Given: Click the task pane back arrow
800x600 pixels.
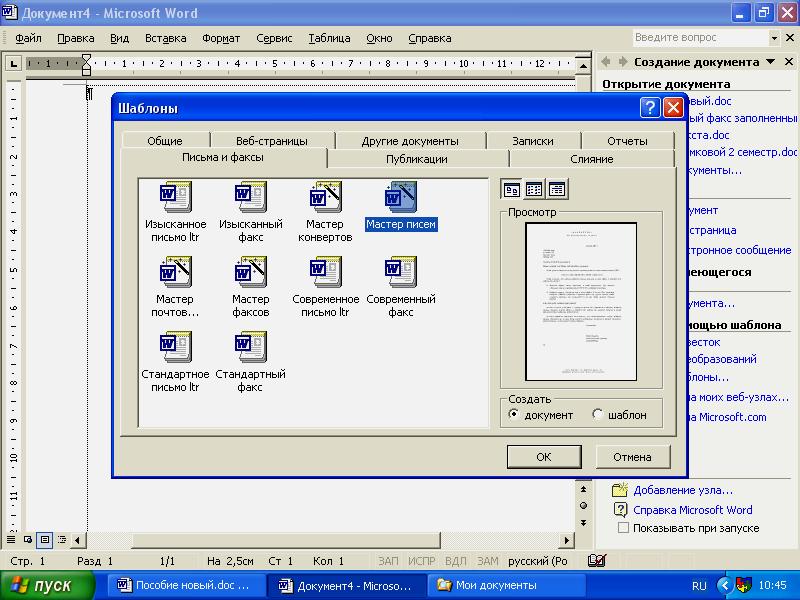Looking at the screenshot, I should coord(606,62).
